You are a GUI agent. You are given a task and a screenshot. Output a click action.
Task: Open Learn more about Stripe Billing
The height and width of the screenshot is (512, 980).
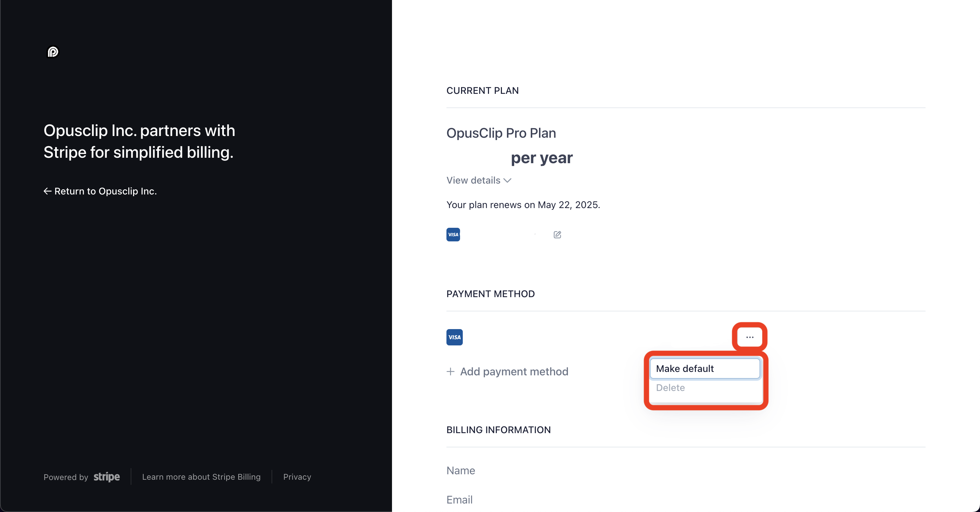(201, 477)
